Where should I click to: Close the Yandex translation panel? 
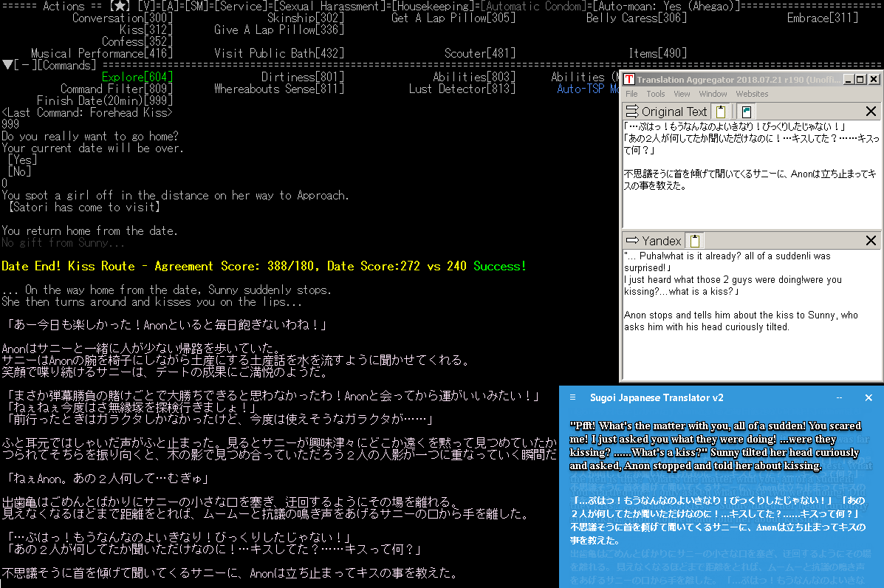point(871,241)
